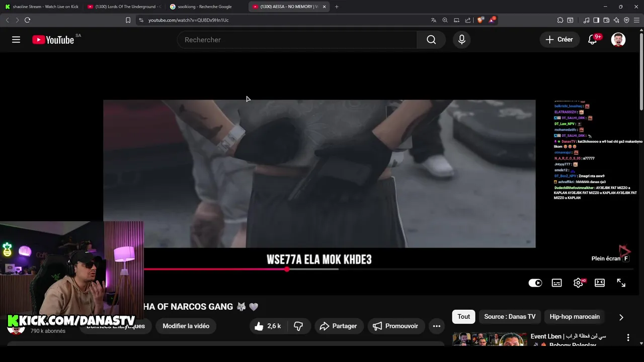Switch to soolkiong Recherche Google tab

tap(206, 7)
